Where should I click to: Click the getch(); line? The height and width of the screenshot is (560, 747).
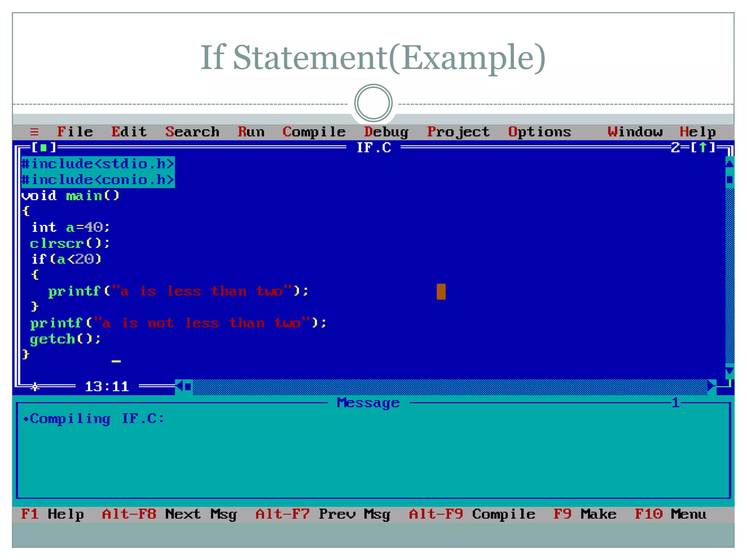(65, 339)
